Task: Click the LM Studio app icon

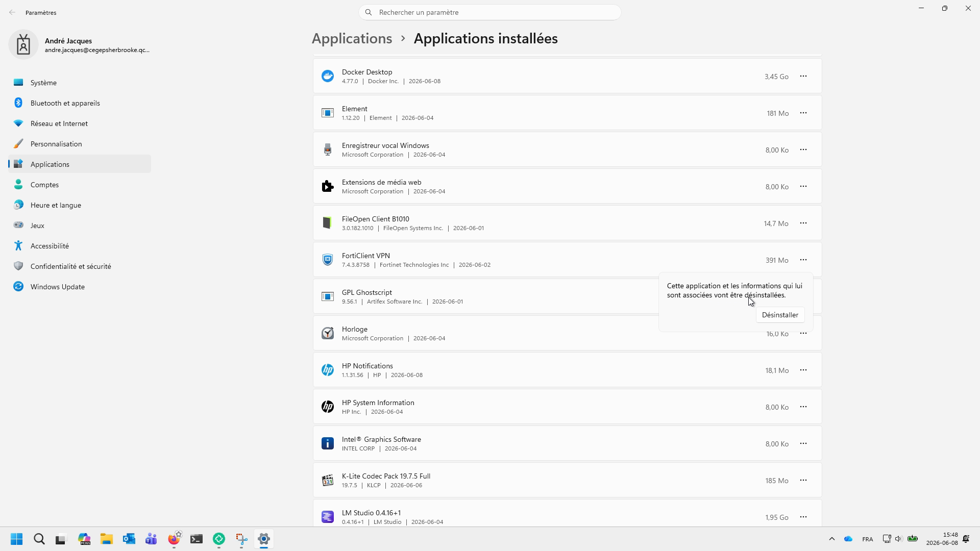Action: point(328,517)
